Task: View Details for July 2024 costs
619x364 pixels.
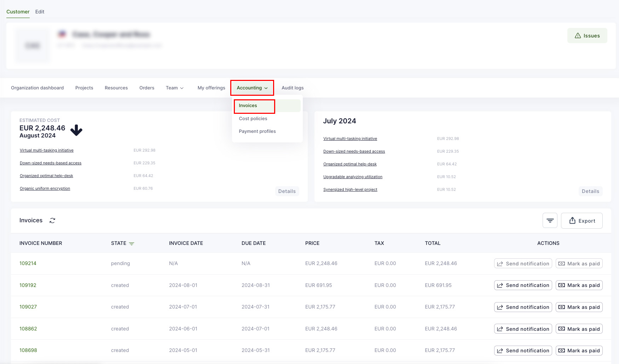Action: [590, 191]
